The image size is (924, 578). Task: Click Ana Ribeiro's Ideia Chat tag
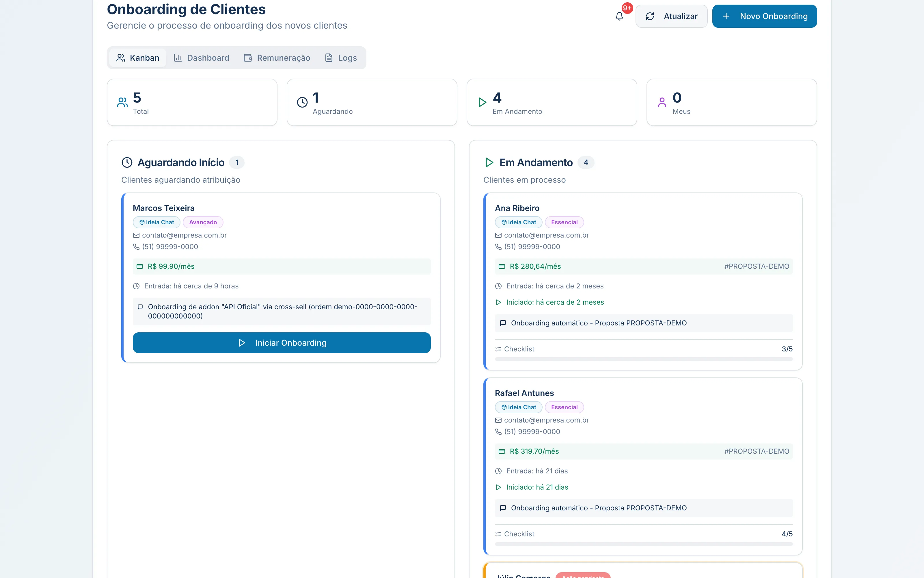[519, 222]
